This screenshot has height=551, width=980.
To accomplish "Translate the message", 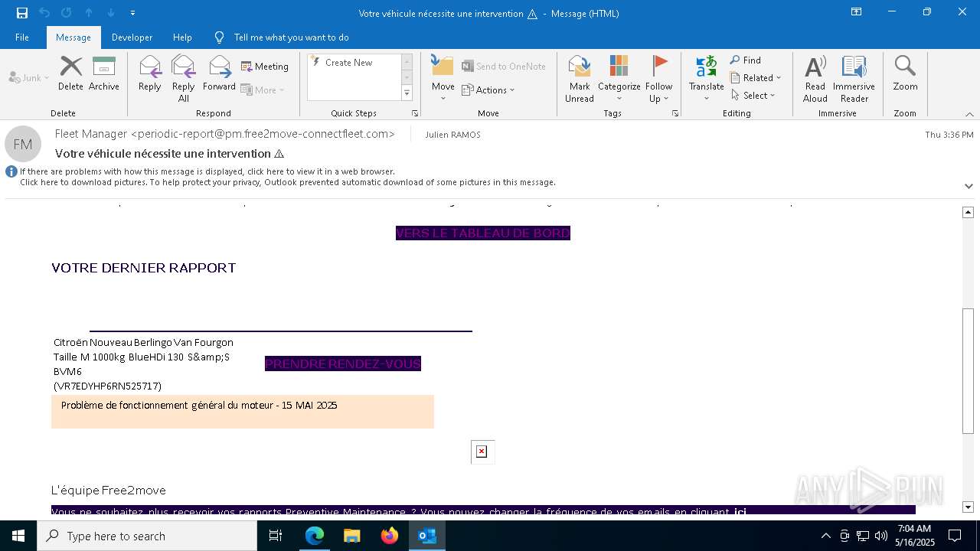I will coord(706,78).
